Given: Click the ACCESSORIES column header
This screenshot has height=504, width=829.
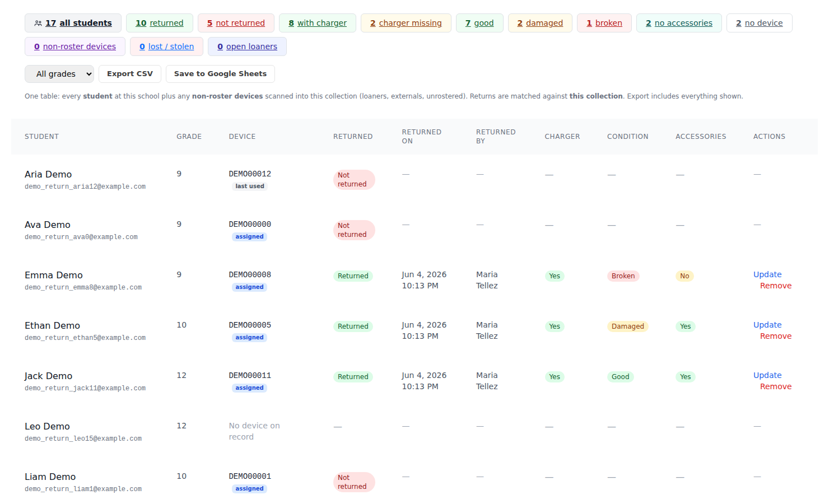Looking at the screenshot, I should click(701, 137).
